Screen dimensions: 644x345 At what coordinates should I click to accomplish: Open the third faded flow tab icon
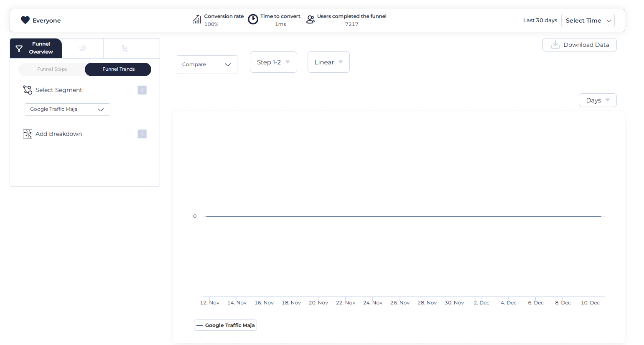(125, 49)
